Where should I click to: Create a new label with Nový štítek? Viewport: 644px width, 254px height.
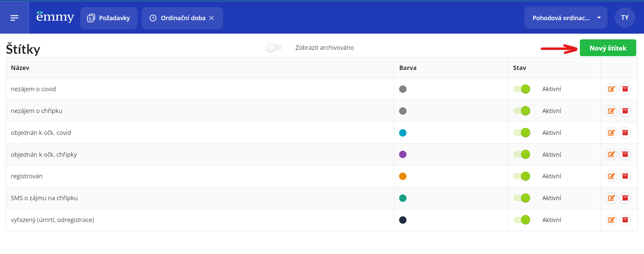coord(608,48)
